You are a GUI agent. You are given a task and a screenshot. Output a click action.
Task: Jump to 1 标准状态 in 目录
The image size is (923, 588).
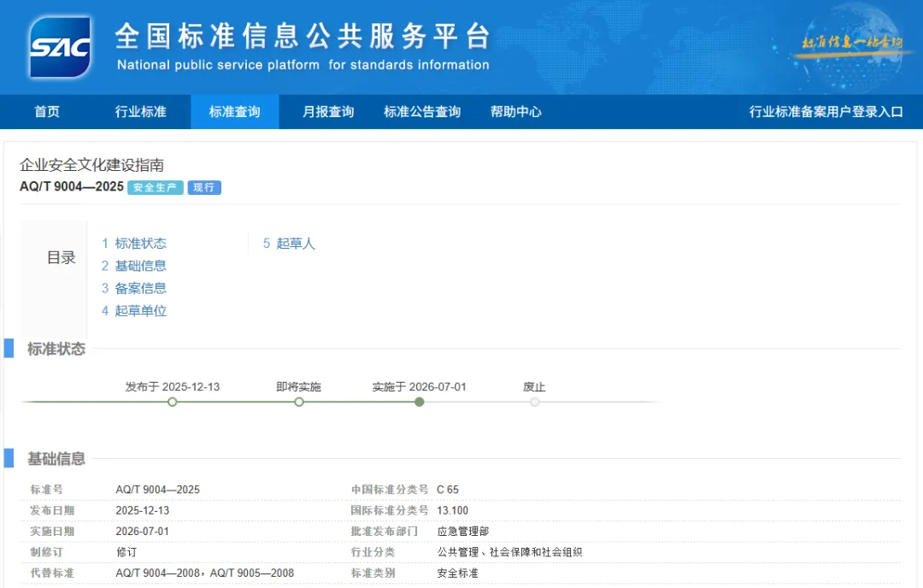point(133,243)
